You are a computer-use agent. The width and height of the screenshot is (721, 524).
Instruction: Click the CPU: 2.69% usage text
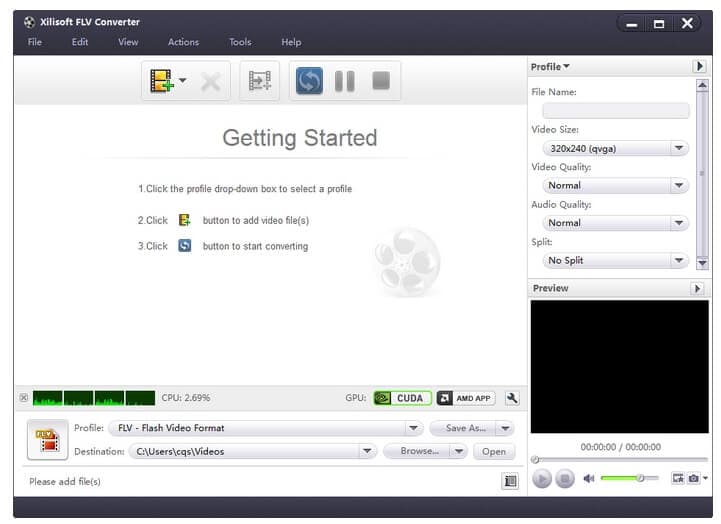186,398
